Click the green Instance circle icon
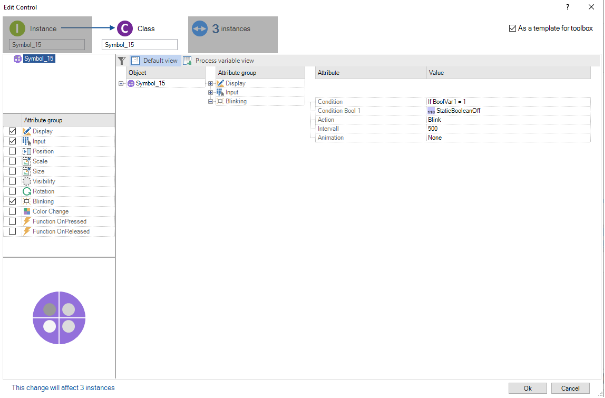The height and width of the screenshot is (398, 605). click(x=17, y=29)
